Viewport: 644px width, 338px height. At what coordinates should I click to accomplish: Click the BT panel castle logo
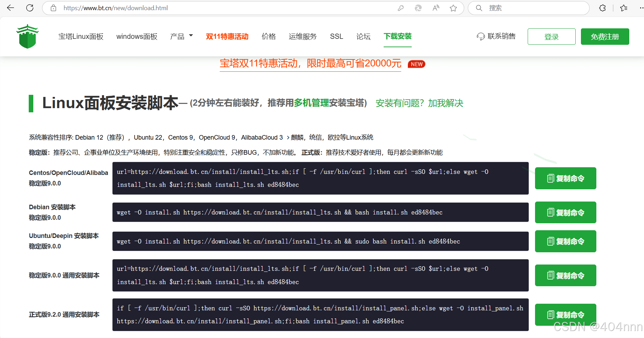pos(28,36)
